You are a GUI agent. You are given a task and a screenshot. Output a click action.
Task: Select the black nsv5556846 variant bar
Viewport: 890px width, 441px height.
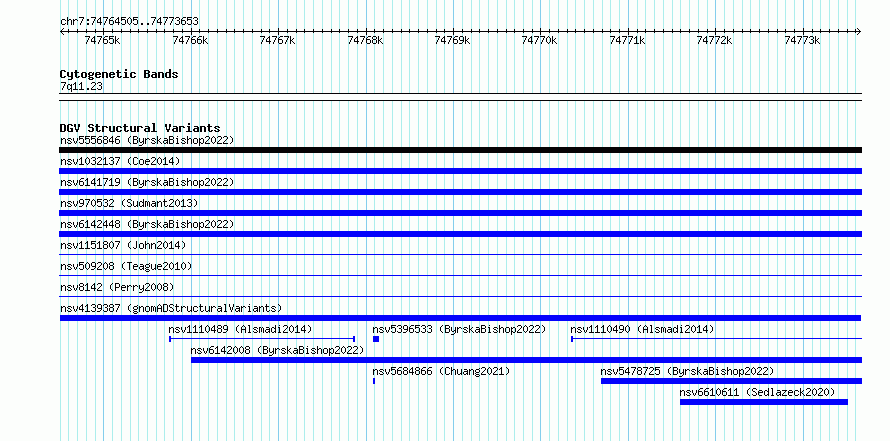460,150
